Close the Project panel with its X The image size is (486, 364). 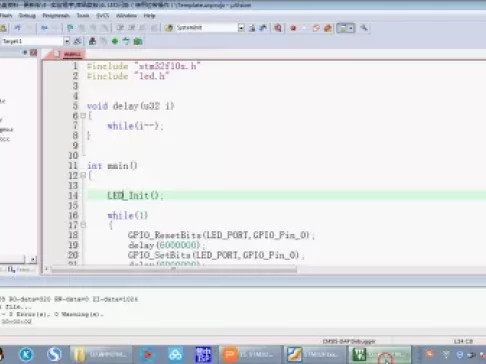coord(33,52)
